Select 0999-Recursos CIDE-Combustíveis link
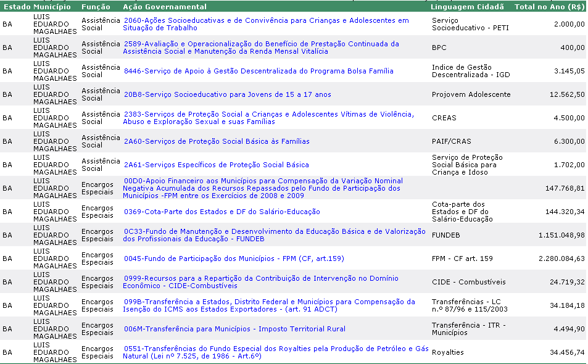588x364 pixels. 261,278
